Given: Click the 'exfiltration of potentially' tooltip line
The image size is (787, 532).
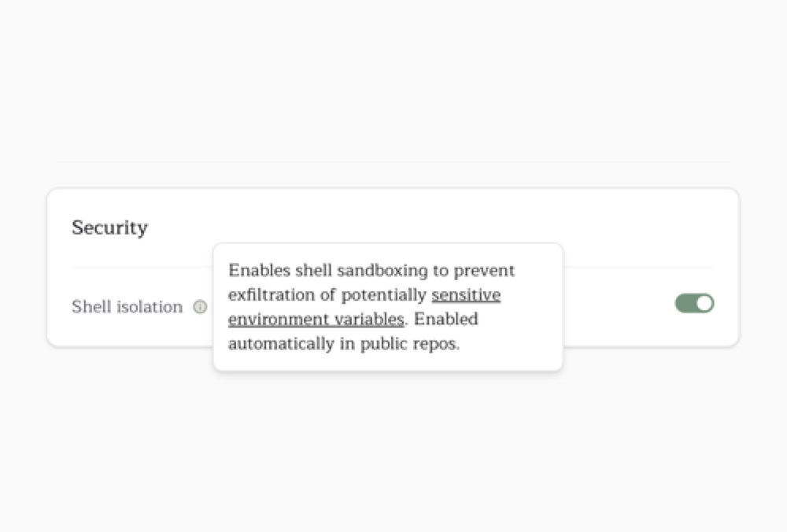Looking at the screenshot, I should [327, 295].
